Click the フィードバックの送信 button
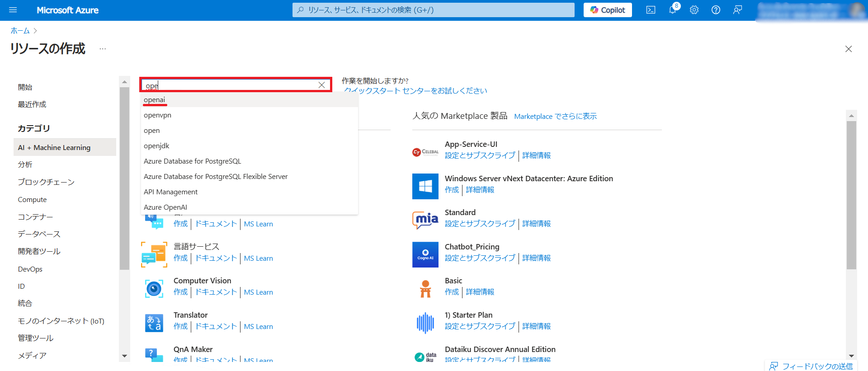Screen dimensions: 868x371 811,366
